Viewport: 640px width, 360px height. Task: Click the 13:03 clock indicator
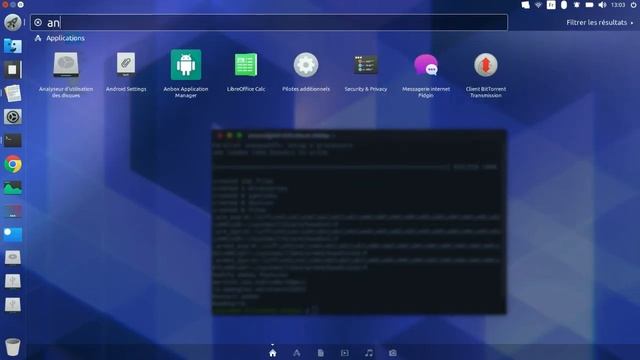click(618, 5)
